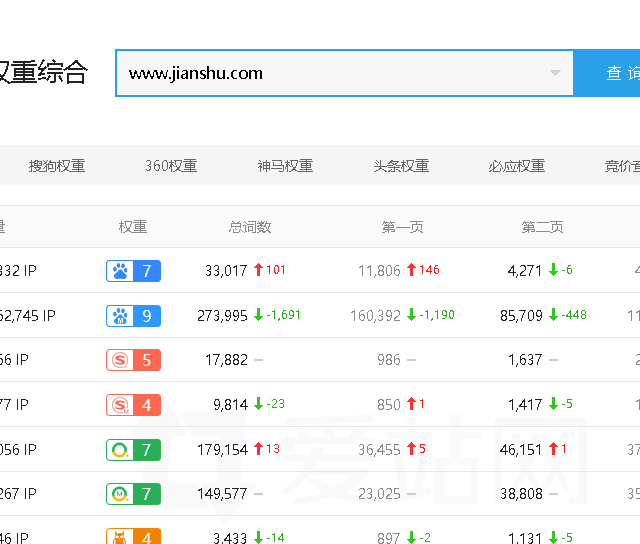Click the blue 查询 search button
The image size is (640, 544).
tap(607, 73)
